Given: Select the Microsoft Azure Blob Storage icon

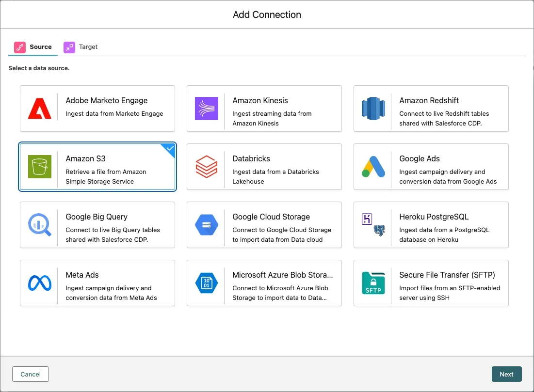Looking at the screenshot, I should point(207,283).
